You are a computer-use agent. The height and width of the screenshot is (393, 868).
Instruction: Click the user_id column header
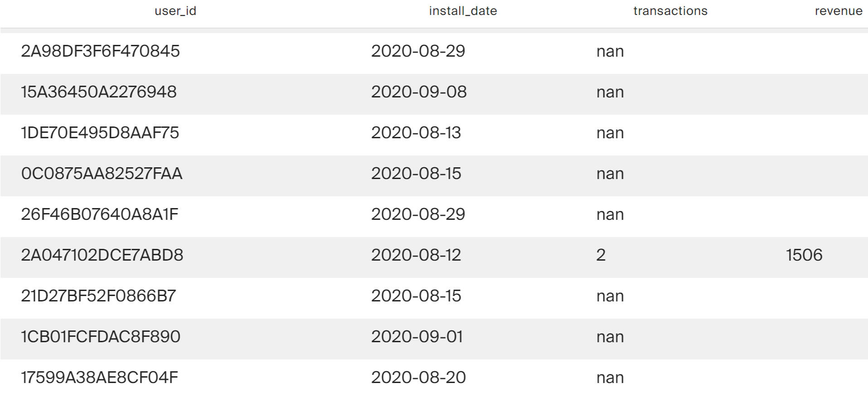point(175,11)
